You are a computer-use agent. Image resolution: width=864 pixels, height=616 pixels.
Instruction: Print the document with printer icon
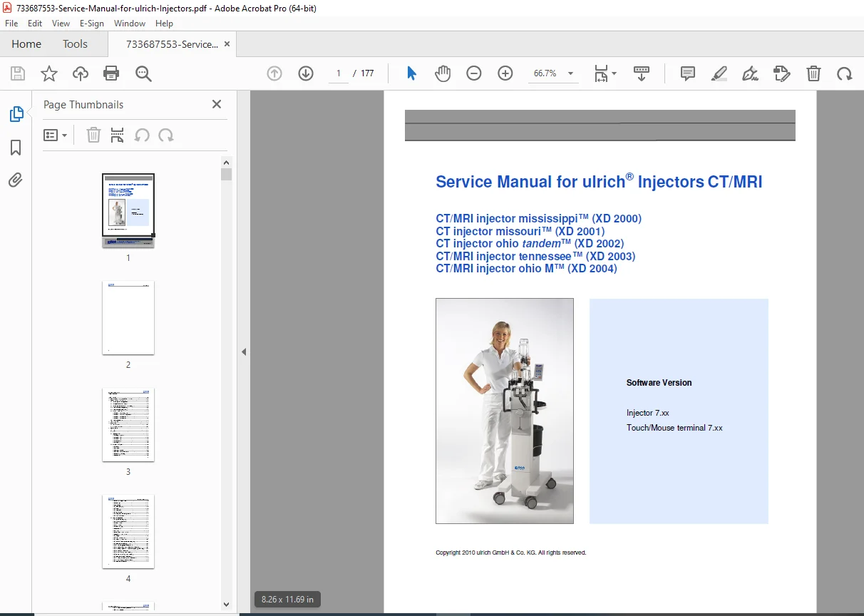coord(111,73)
